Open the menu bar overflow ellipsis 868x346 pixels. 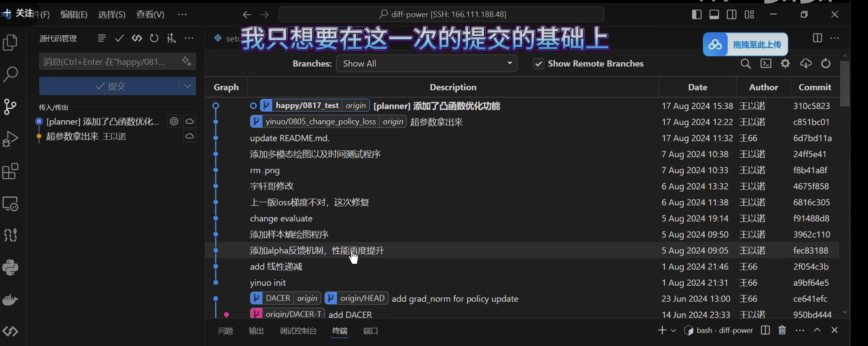point(182,14)
